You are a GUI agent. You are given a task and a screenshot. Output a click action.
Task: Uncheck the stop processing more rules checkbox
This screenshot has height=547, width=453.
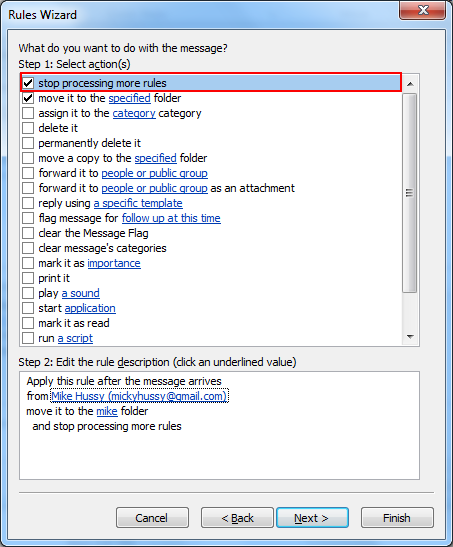pos(28,83)
